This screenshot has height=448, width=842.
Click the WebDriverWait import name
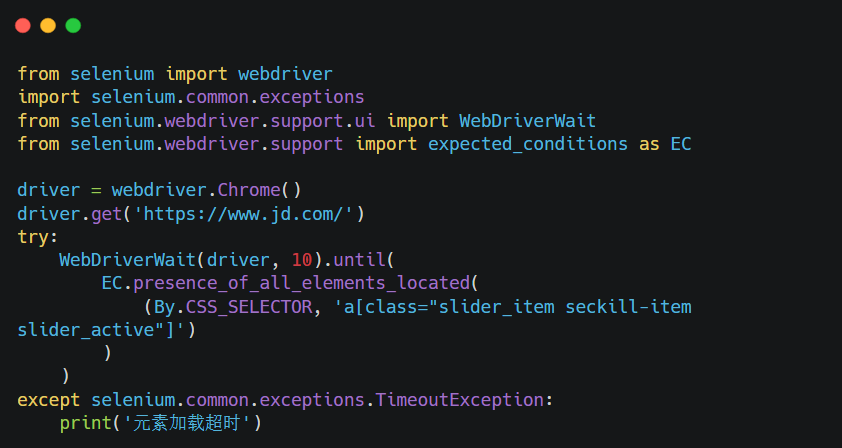pyautogui.click(x=527, y=120)
